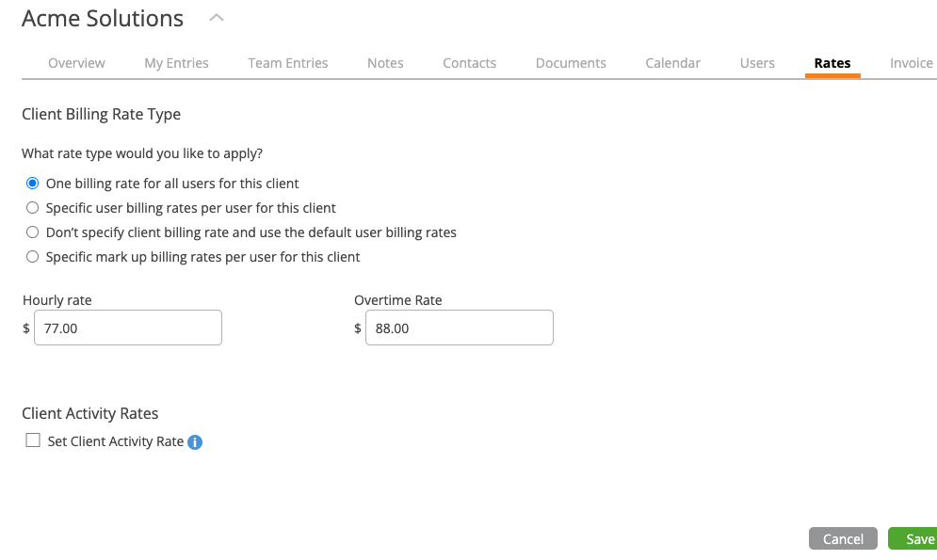
Task: Select Specific user billing rates per user
Action: click(32, 207)
